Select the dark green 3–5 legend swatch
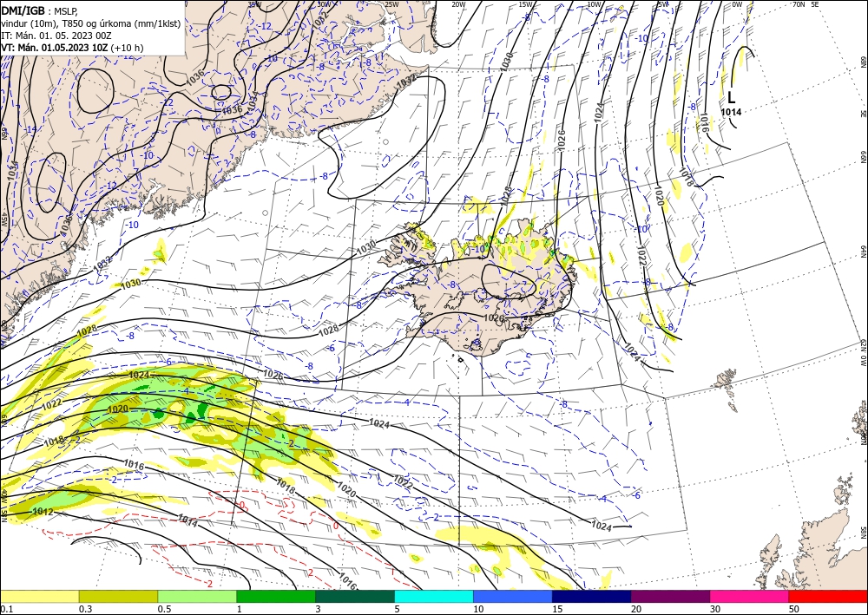The height and width of the screenshot is (615, 868). point(355,596)
